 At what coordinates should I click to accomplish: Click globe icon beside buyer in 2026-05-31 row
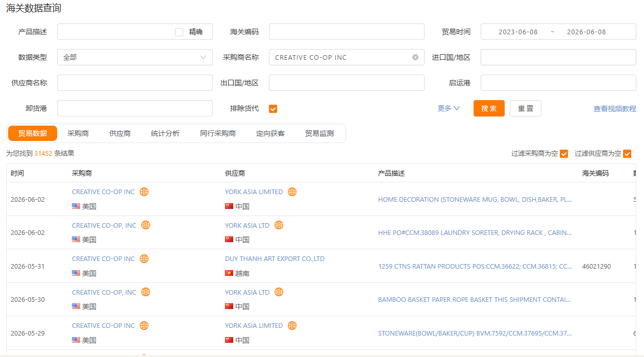click(144, 258)
